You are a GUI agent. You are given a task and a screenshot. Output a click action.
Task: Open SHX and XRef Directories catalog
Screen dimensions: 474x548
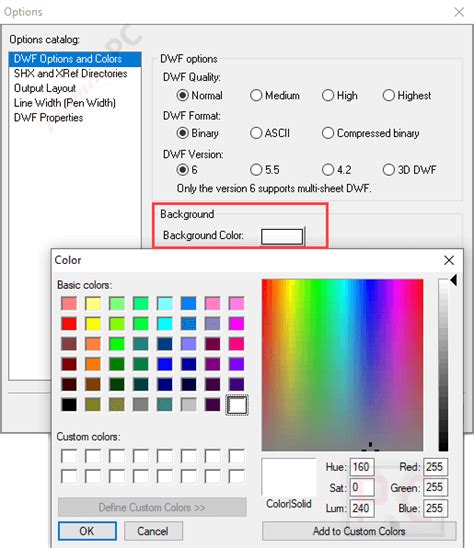click(75, 73)
